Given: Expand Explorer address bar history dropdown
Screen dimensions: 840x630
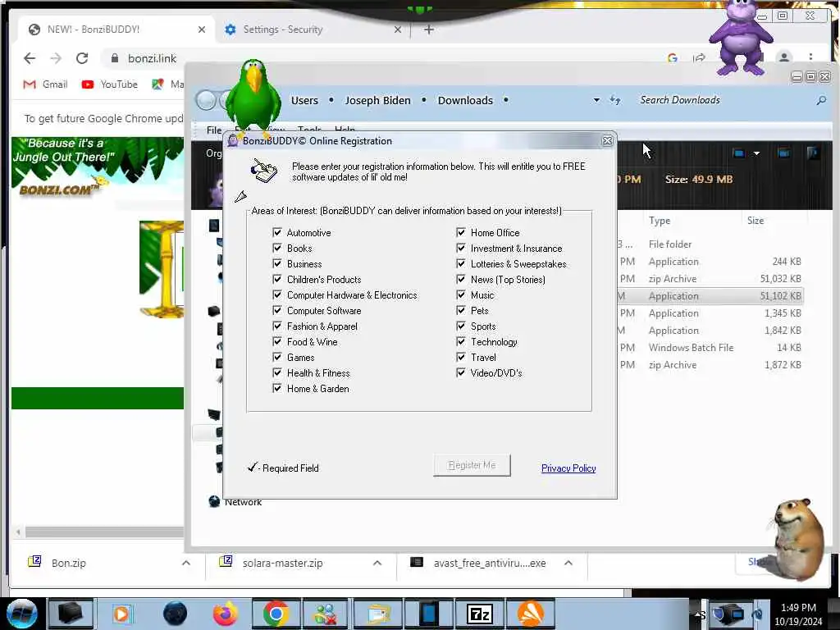Looking at the screenshot, I should [596, 100].
